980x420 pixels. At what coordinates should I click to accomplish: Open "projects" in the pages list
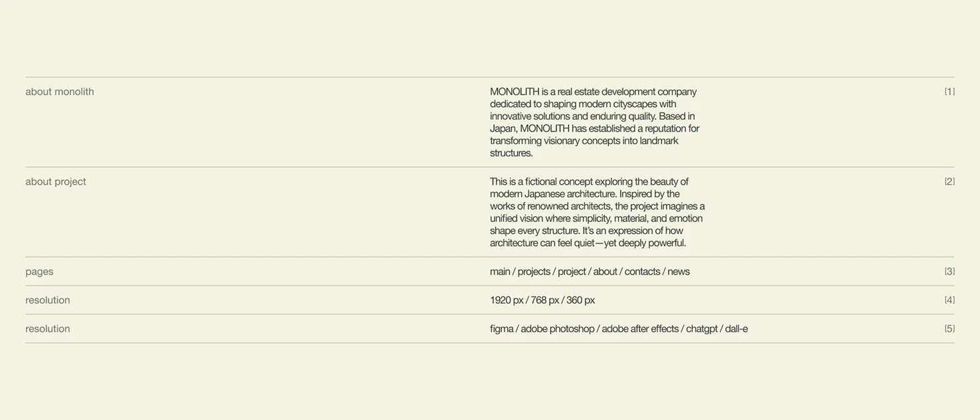pos(534,271)
